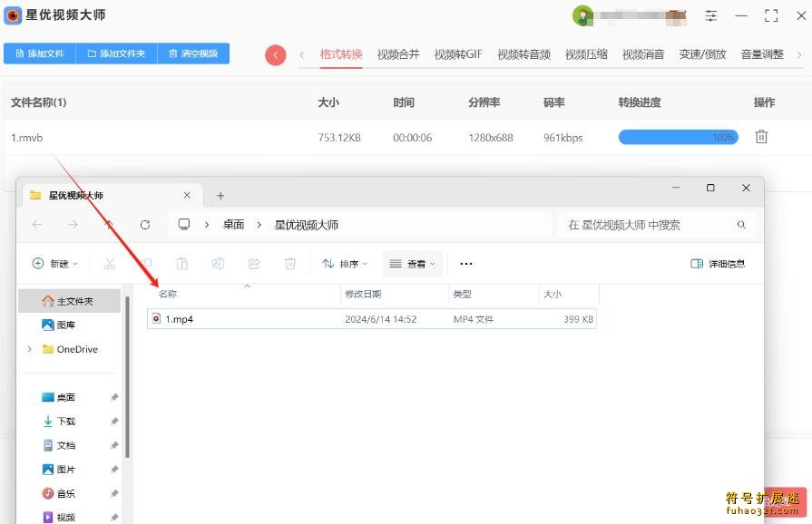Click 星优视频大师 in the address bar path
The width and height of the screenshot is (812, 524).
[306, 225]
